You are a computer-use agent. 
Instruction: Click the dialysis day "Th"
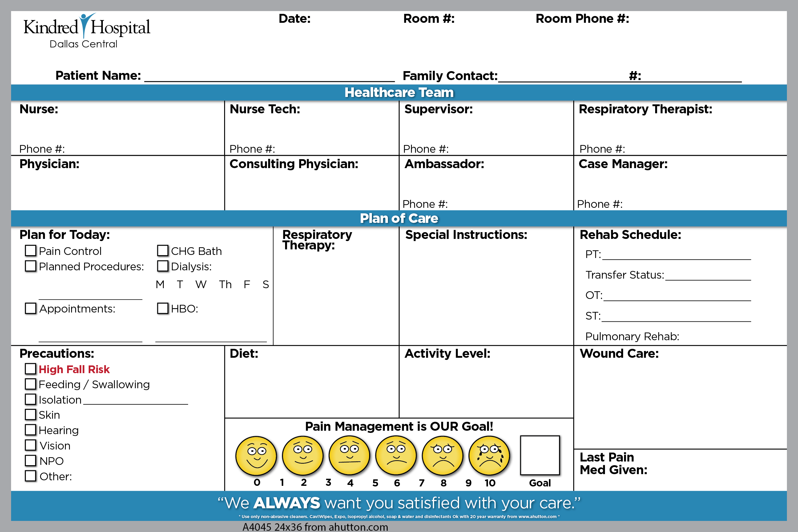[225, 284]
